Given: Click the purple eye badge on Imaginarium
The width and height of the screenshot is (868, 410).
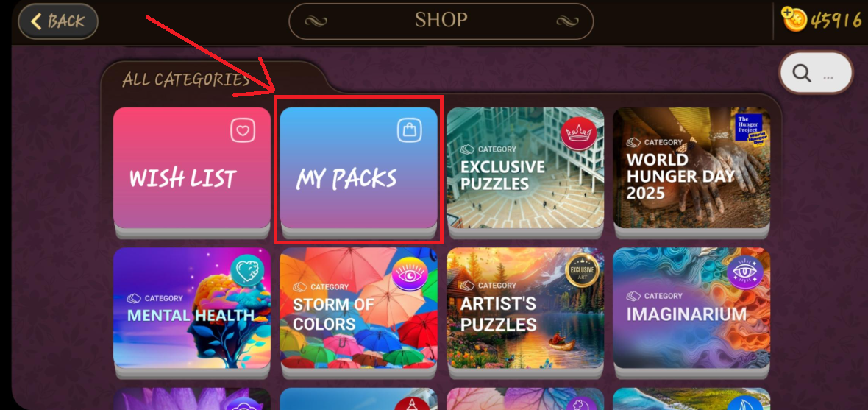Looking at the screenshot, I should 745,272.
